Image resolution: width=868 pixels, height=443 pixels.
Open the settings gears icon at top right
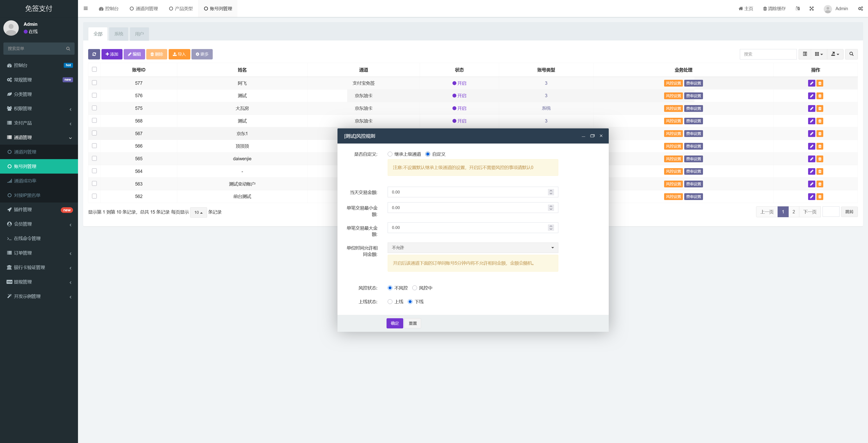point(860,8)
